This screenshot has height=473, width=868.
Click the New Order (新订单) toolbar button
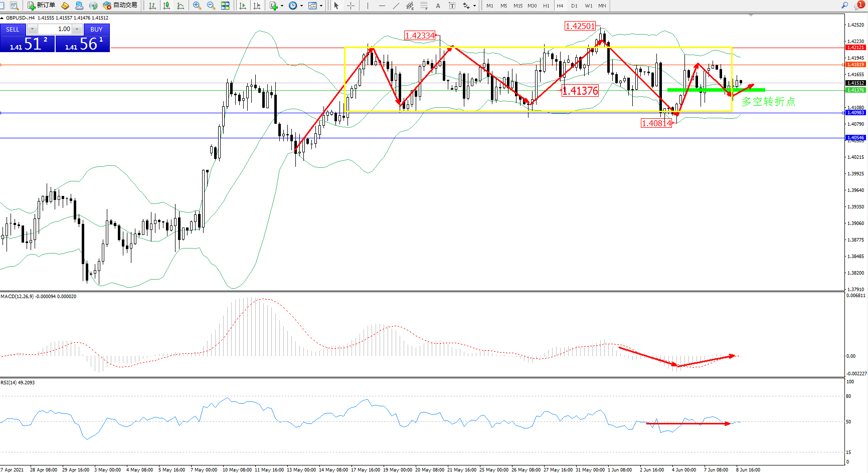tap(41, 6)
